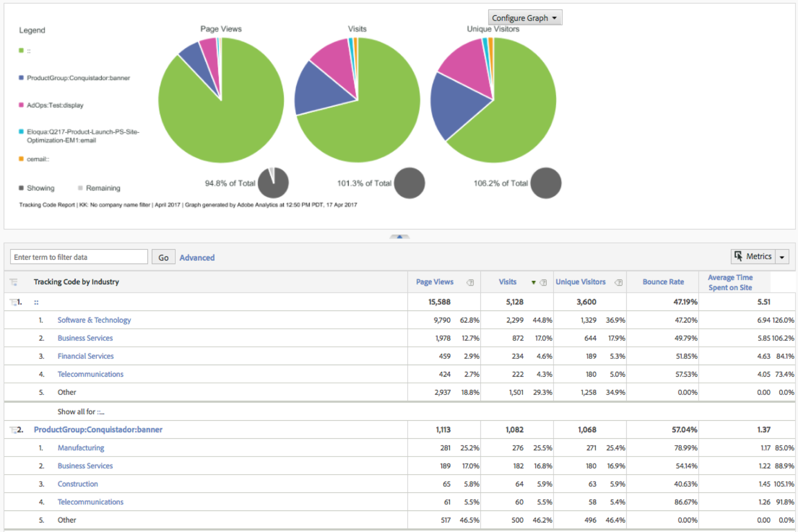Open the Advanced filter link
798x532 pixels.
tap(197, 257)
